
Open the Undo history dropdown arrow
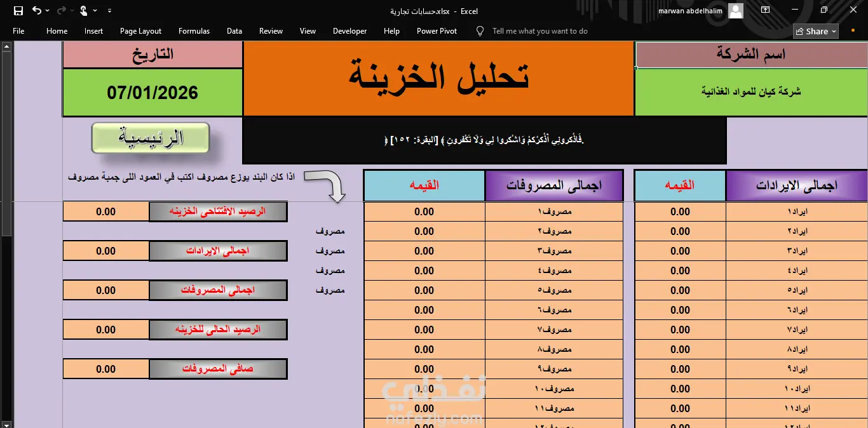pos(48,11)
